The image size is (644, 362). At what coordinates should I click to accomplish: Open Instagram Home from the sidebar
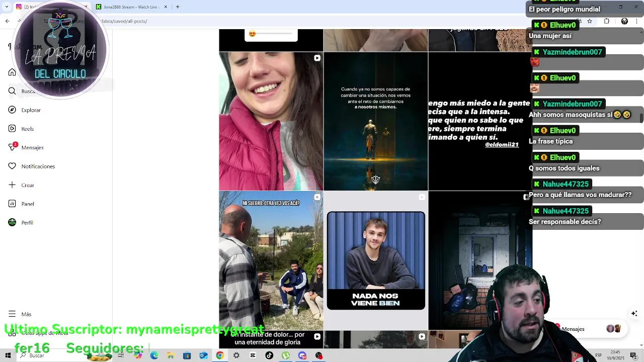coord(12,72)
